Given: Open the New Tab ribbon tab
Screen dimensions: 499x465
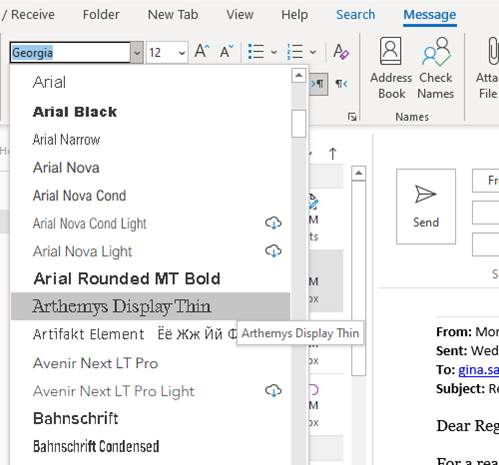Looking at the screenshot, I should (x=173, y=15).
